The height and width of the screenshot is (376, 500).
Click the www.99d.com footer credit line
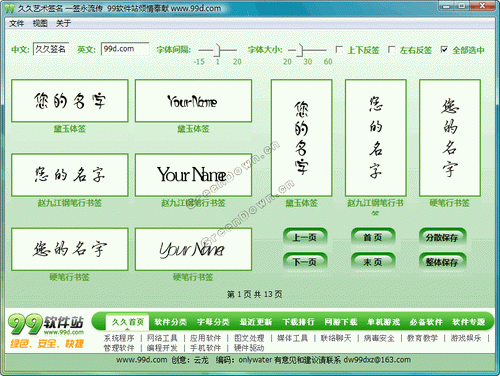coord(263,360)
